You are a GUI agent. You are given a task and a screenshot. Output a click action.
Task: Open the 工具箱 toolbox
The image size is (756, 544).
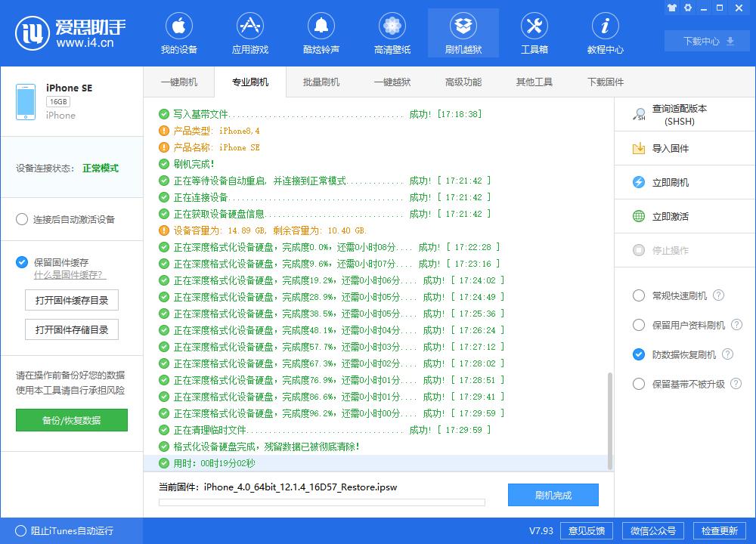[534, 32]
